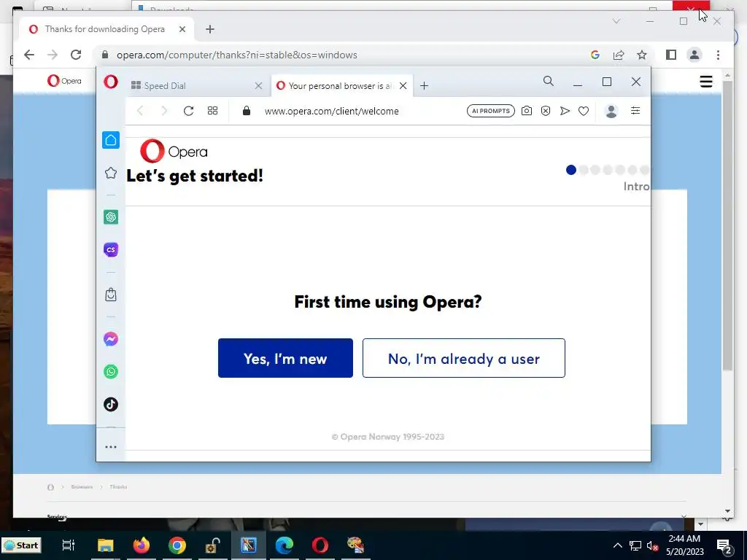Click 'Browsers' breadcrumb in Chrome page
This screenshot has height=560, width=747.
point(82,486)
